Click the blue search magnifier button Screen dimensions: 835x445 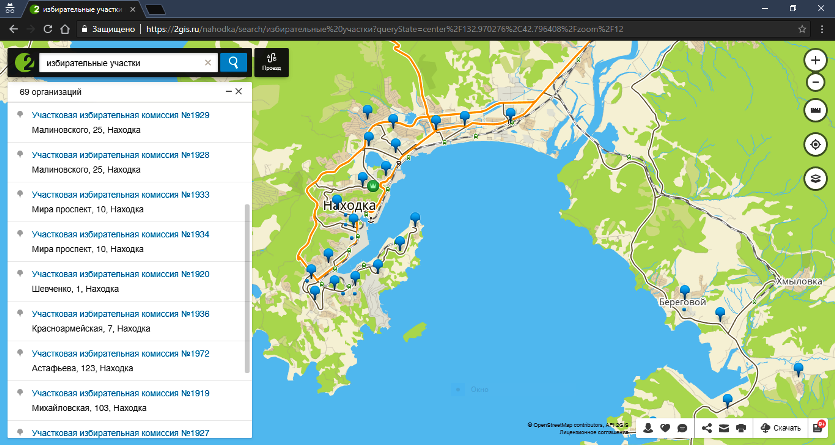(233, 62)
